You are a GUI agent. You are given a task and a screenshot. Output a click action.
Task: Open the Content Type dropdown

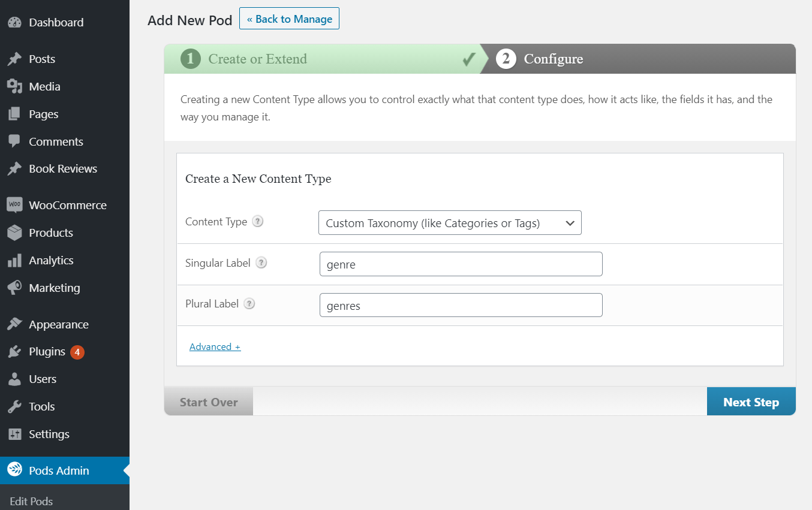coord(450,223)
